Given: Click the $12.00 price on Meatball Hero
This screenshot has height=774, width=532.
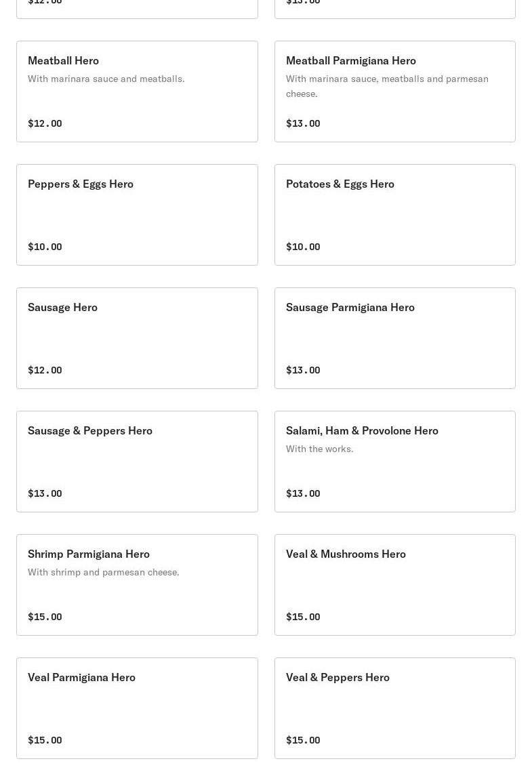Looking at the screenshot, I should [45, 123].
